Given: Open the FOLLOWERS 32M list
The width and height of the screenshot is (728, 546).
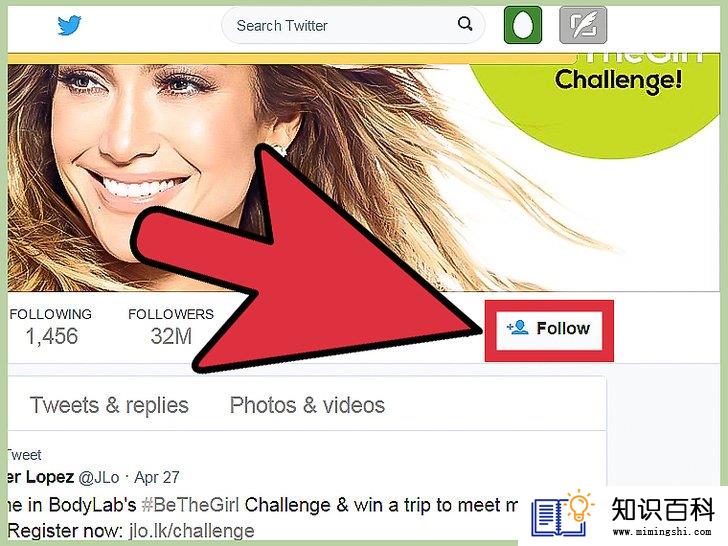Looking at the screenshot, I should tap(171, 327).
